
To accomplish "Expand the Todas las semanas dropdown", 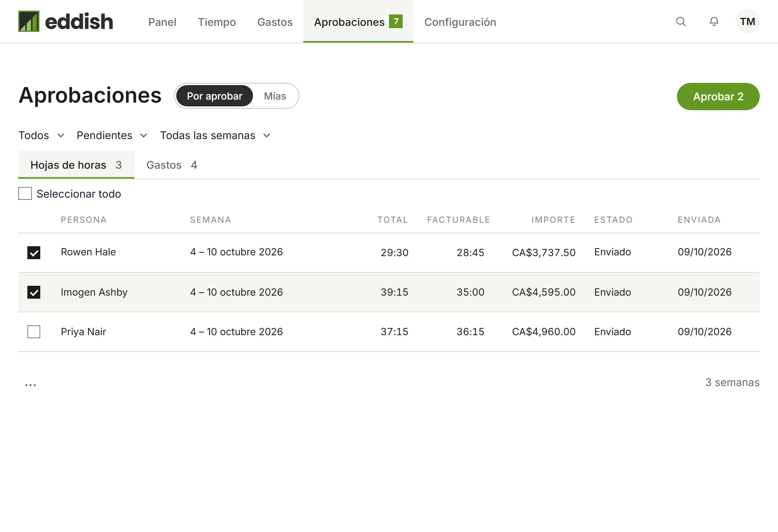I will (215, 135).
